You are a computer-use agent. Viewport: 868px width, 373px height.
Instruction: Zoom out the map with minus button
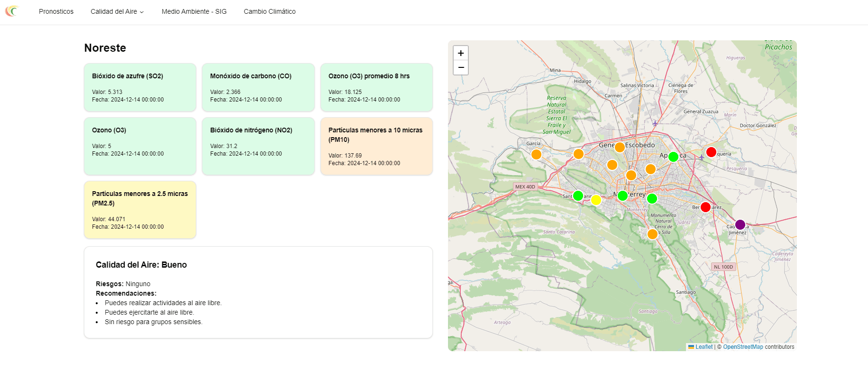pyautogui.click(x=461, y=68)
